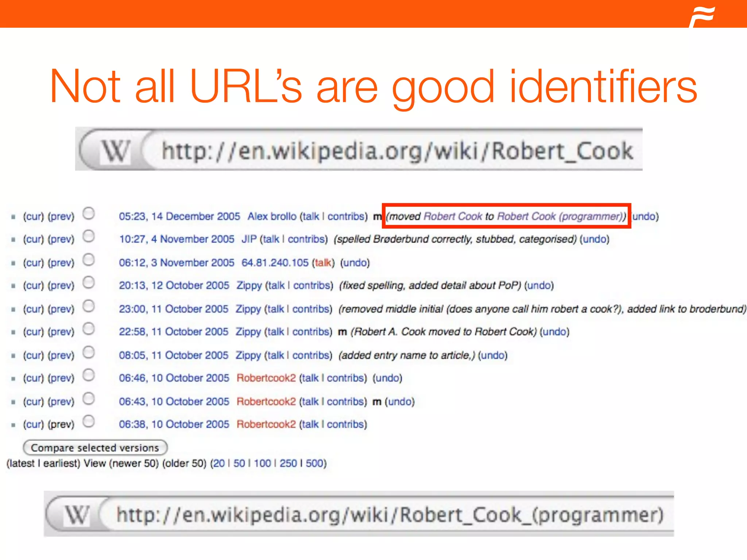This screenshot has height=560, width=747.
Task: Show 20 revisions per page
Action: [x=219, y=463]
